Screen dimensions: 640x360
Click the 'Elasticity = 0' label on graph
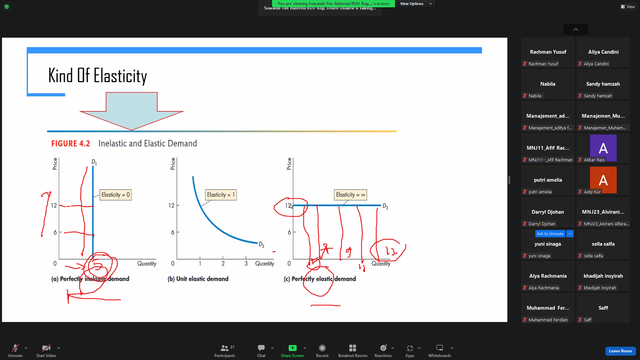tap(116, 195)
